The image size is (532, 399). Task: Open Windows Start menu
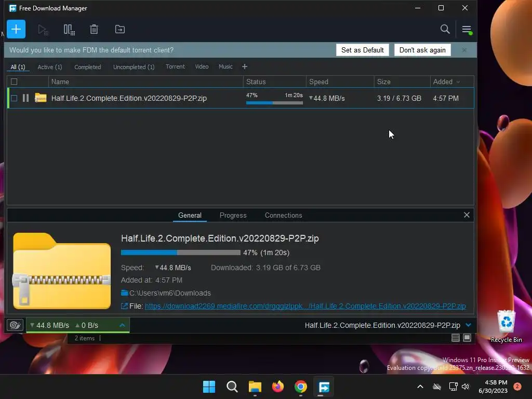click(x=209, y=387)
